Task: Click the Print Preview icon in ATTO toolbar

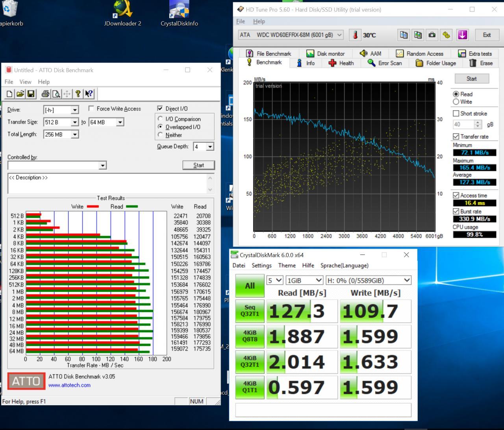Action: pyautogui.click(x=56, y=94)
